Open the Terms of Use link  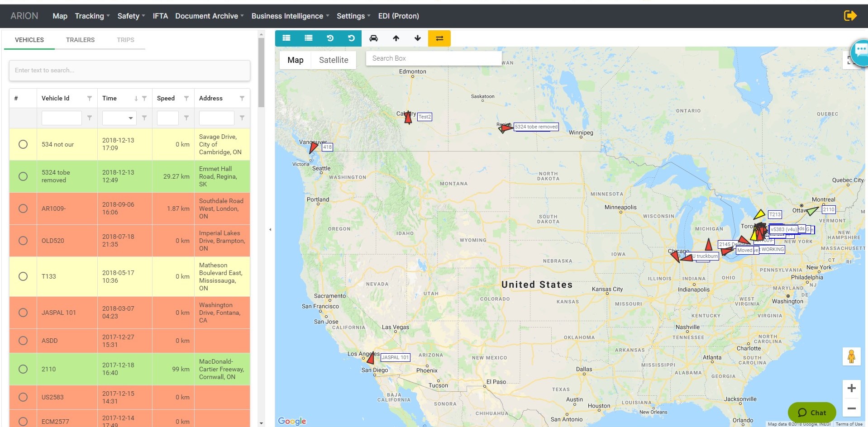pos(849,424)
